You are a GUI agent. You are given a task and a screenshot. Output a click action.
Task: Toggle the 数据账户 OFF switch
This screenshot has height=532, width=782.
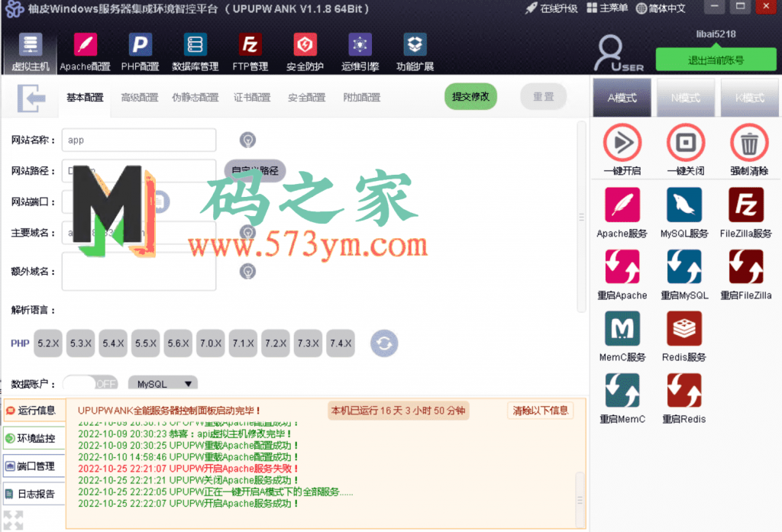click(x=91, y=383)
